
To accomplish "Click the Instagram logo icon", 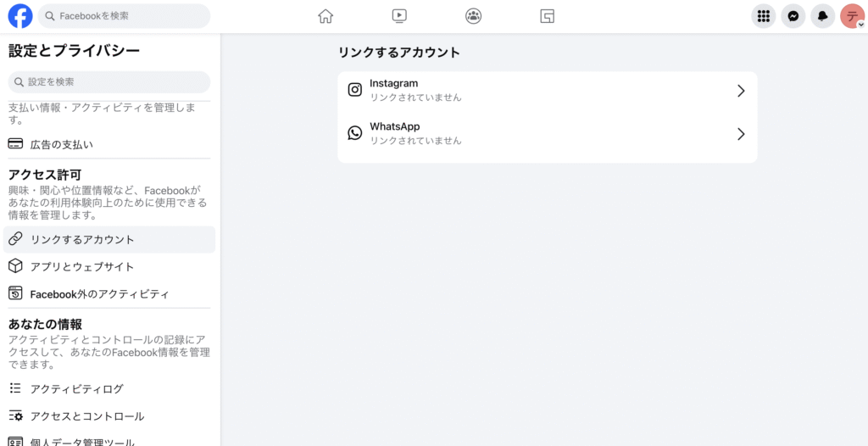I will (355, 90).
